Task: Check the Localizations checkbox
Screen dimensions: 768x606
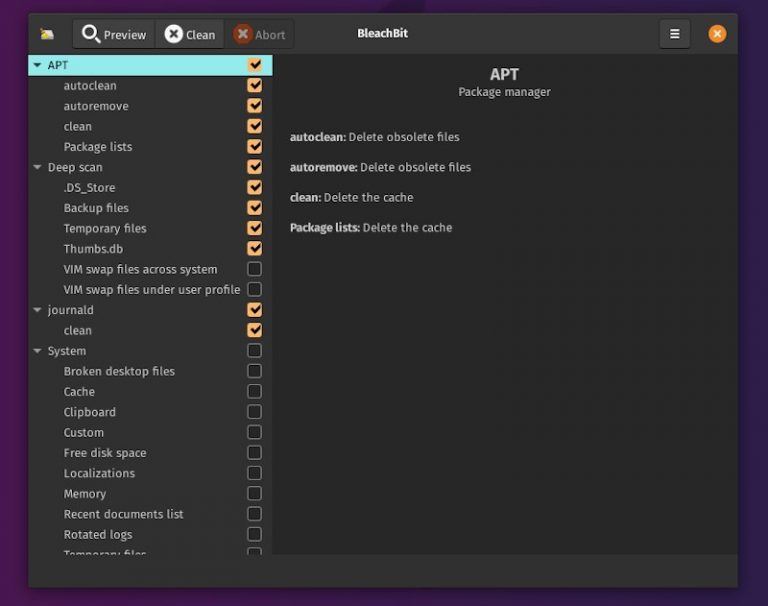Action: click(x=255, y=473)
